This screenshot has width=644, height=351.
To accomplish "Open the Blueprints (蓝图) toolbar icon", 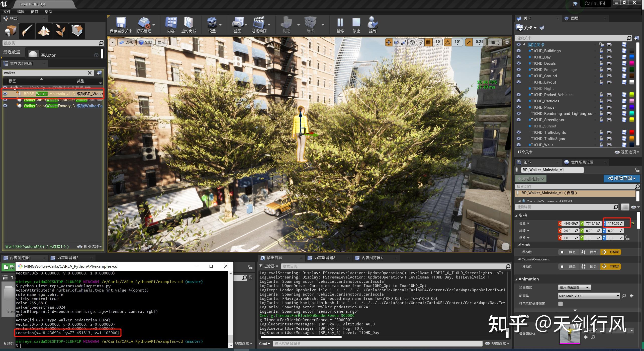I will point(237,25).
